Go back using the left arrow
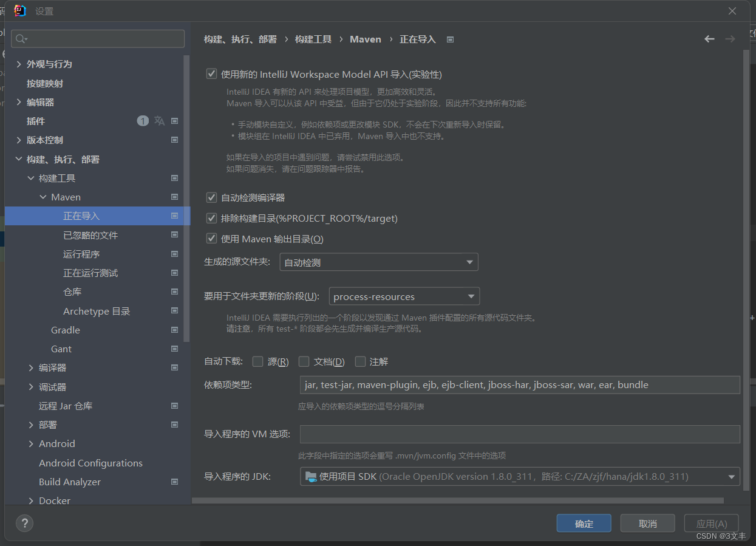756x546 pixels. (709, 39)
